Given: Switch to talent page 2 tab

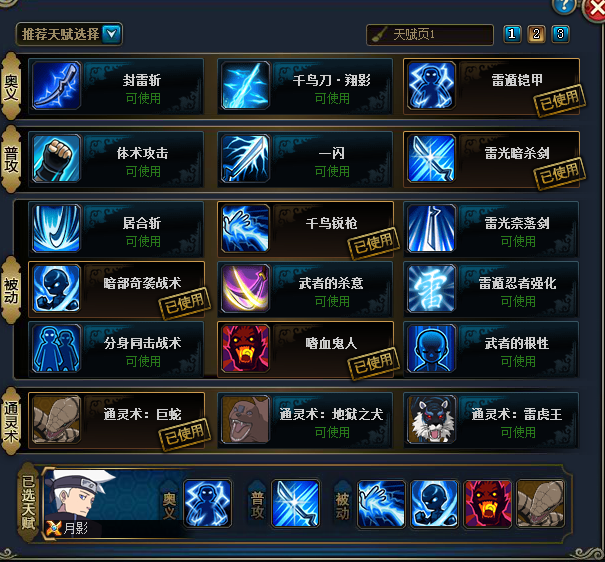Looking at the screenshot, I should 536,34.
